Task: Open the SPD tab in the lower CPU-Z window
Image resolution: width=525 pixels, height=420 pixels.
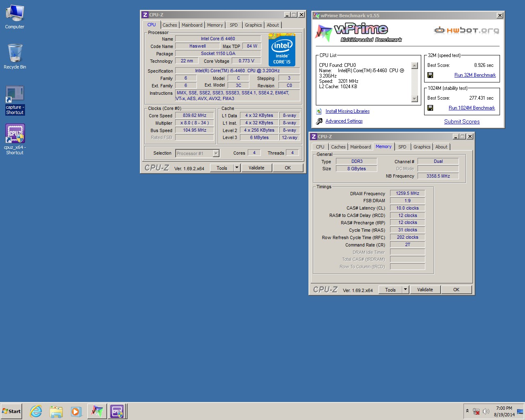Action: coord(402,147)
